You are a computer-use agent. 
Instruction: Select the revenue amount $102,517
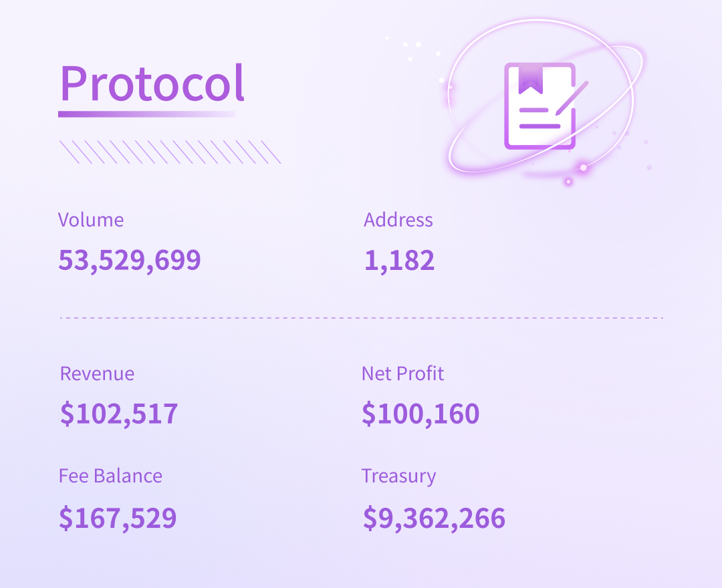[x=119, y=414]
